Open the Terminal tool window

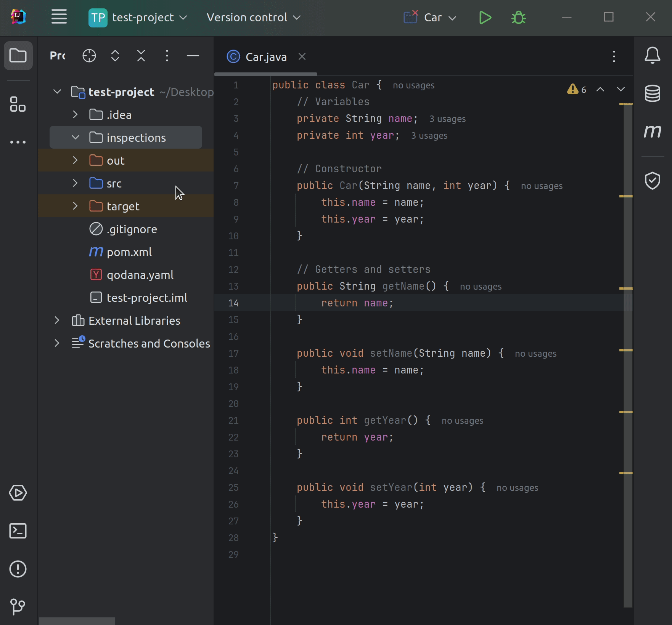point(18,531)
